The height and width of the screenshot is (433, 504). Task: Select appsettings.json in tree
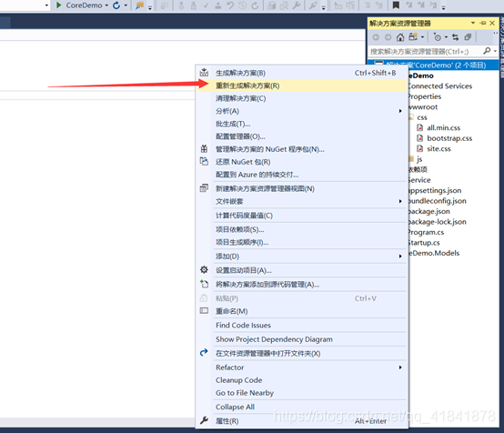coord(434,191)
